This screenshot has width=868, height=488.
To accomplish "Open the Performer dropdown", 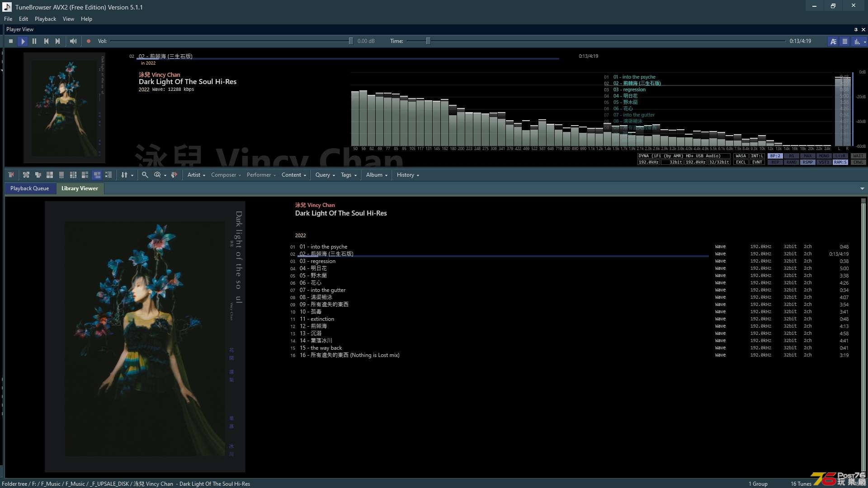I will 261,175.
